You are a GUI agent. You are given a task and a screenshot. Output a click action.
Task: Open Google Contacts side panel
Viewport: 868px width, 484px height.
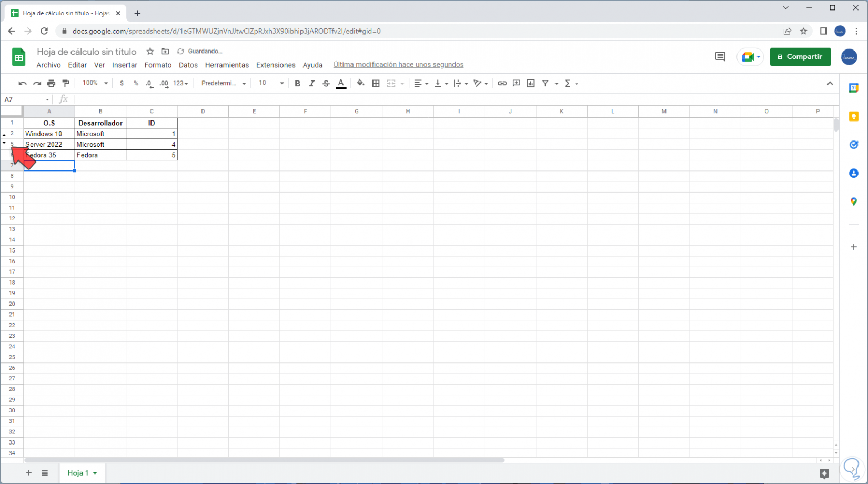point(853,173)
